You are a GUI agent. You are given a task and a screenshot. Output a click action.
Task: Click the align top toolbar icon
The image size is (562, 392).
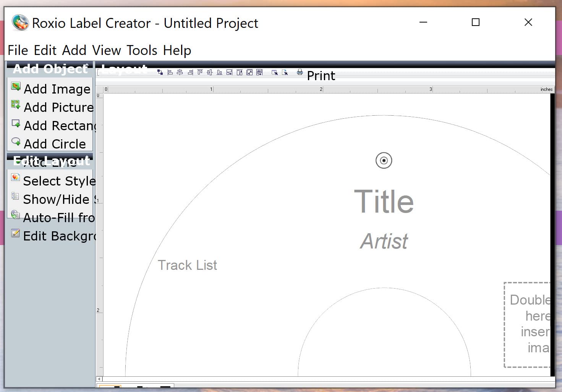200,72
